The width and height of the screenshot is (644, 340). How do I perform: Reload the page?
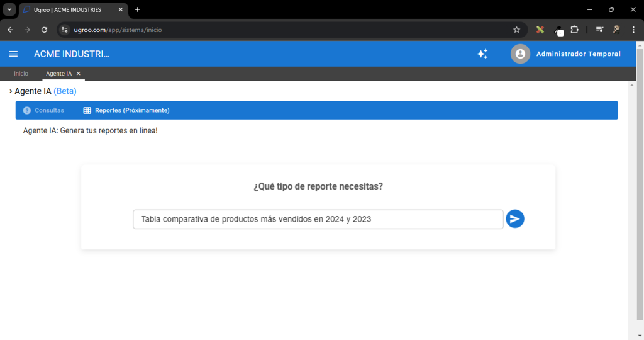click(x=44, y=30)
